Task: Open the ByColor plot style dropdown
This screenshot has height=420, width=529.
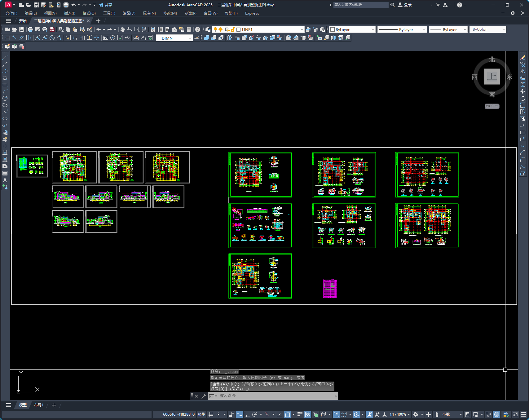Action: point(488,29)
